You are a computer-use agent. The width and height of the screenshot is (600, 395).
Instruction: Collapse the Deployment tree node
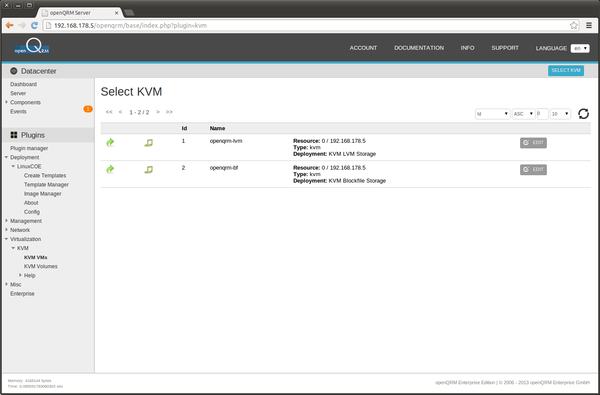point(7,157)
